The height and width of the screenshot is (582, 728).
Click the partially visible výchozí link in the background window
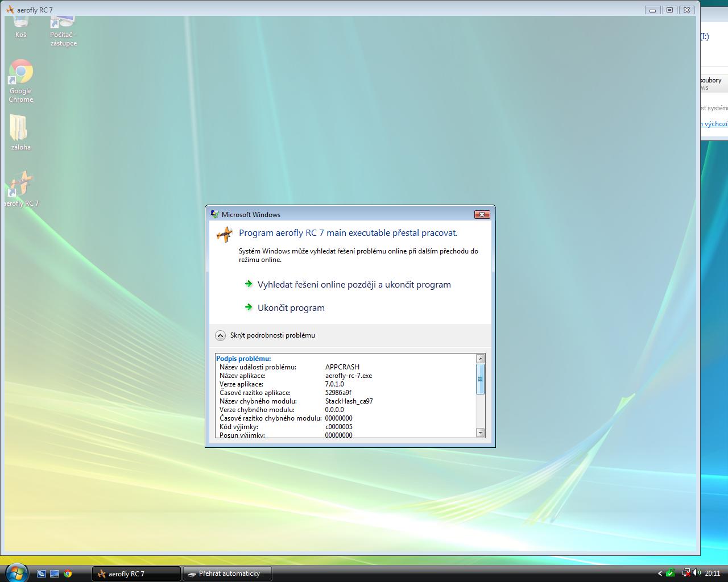coord(715,124)
